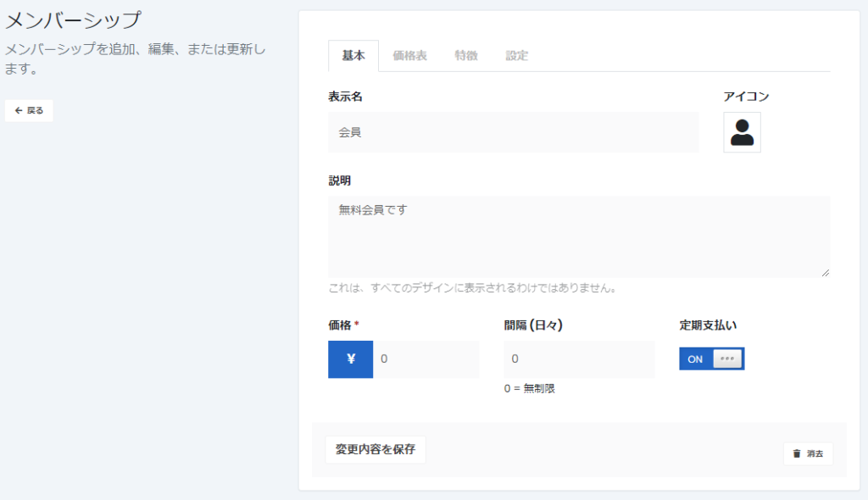868x500 pixels.
Task: Toggle the 定期支払い ON switch
Action: pyautogui.click(x=711, y=358)
